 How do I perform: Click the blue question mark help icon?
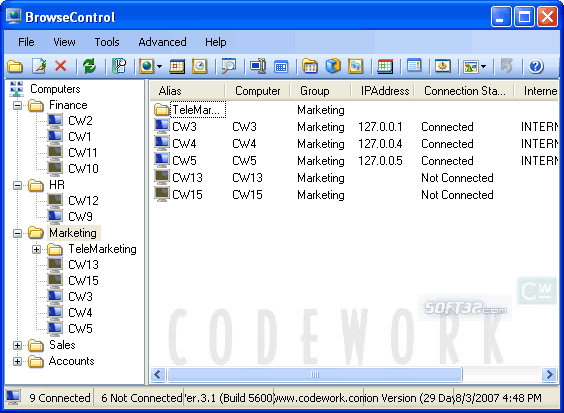(536, 66)
